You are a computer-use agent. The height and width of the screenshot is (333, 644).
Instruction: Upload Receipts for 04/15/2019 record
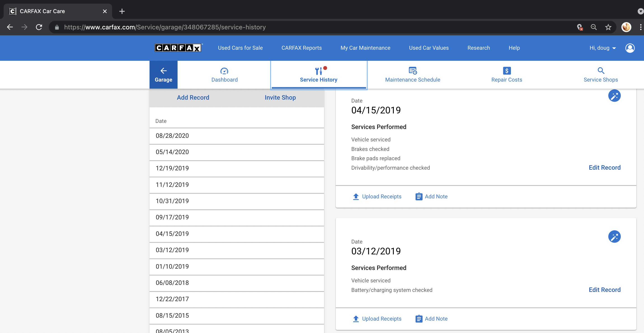tap(377, 197)
